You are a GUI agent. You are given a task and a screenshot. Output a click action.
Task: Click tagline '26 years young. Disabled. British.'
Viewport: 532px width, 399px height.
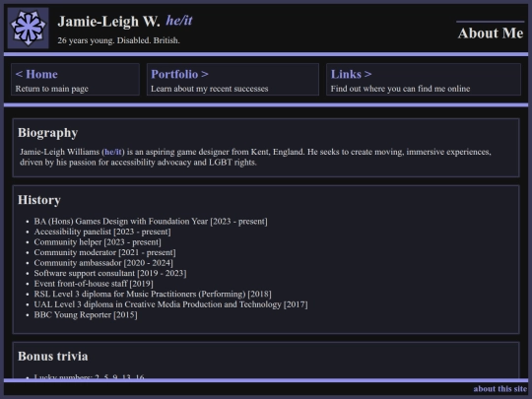tap(118, 40)
